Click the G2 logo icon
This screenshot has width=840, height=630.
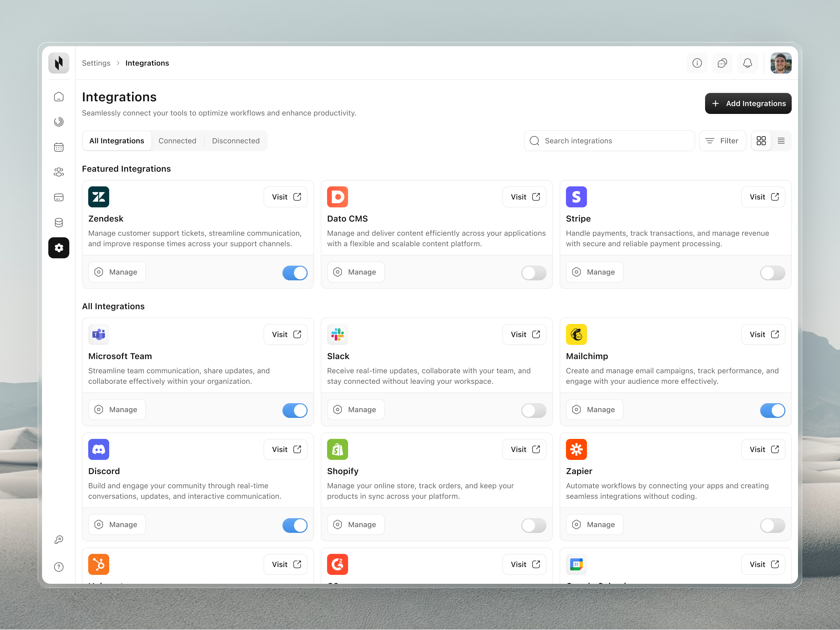pyautogui.click(x=338, y=564)
